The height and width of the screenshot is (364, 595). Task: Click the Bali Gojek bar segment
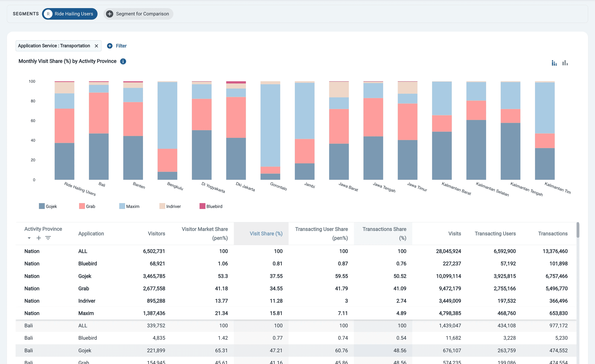[x=99, y=156]
